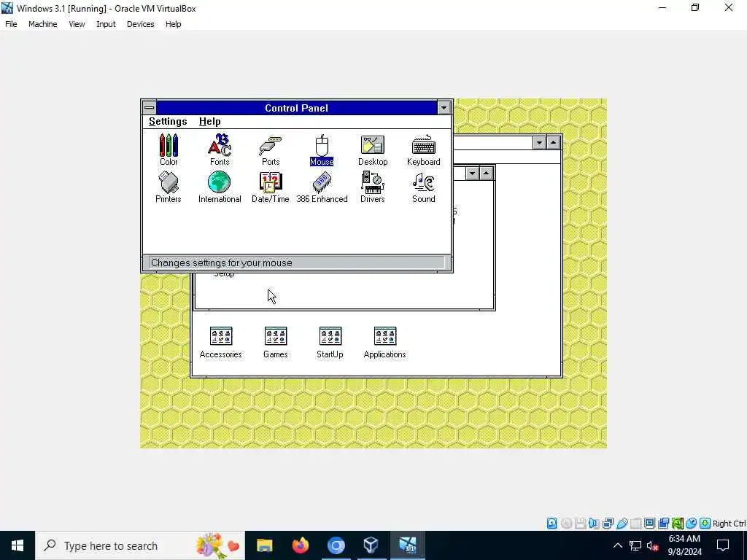Open the VirtualBox Input menu

(x=106, y=24)
